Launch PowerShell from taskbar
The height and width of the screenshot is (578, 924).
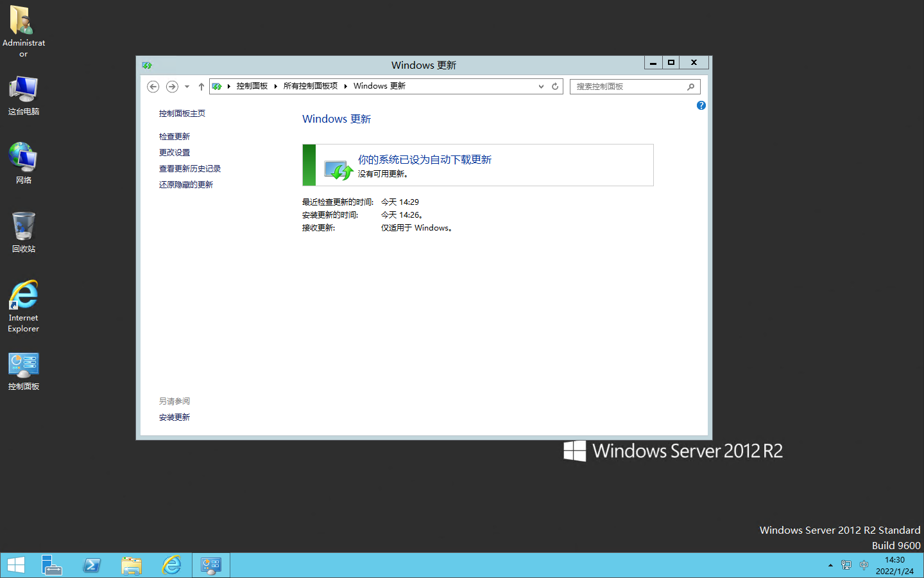pos(92,565)
